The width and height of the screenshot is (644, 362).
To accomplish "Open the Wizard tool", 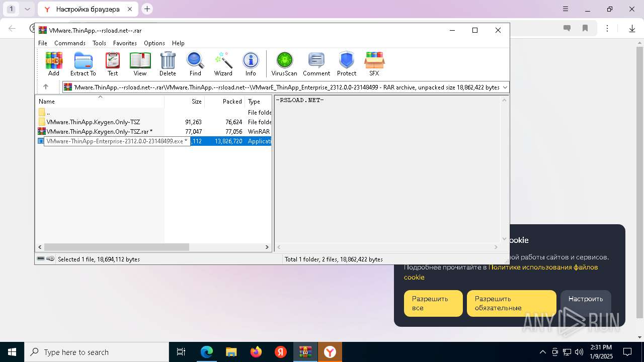I will point(223,64).
